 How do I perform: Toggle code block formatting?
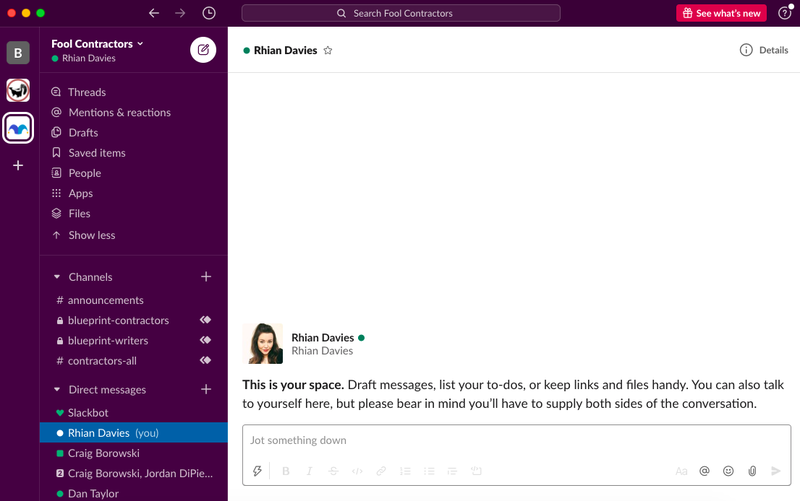tap(476, 471)
